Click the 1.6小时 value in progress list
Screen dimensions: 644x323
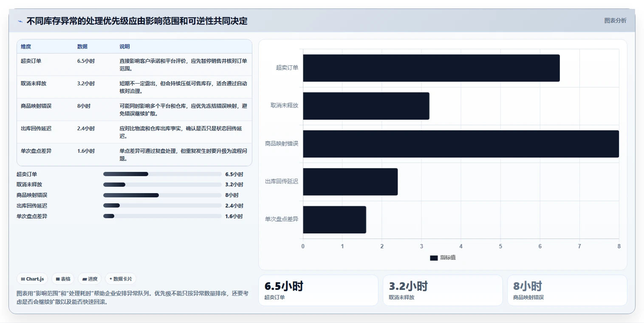click(x=234, y=216)
